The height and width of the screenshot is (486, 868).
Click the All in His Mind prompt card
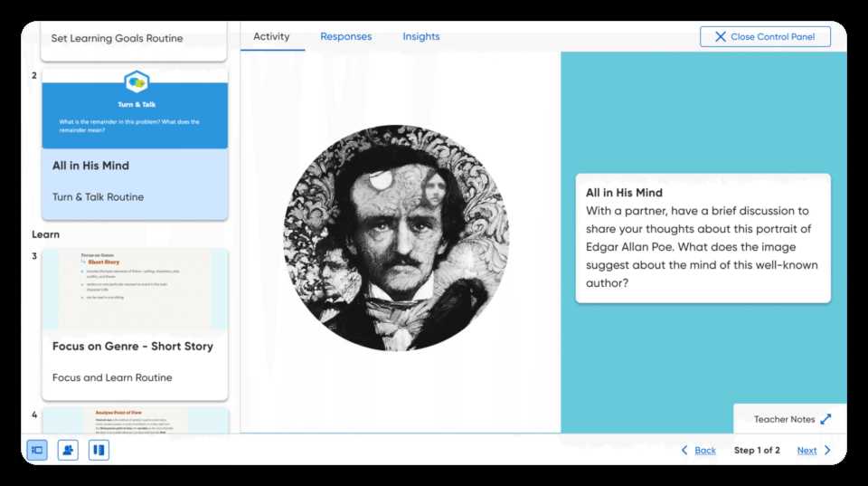click(703, 238)
